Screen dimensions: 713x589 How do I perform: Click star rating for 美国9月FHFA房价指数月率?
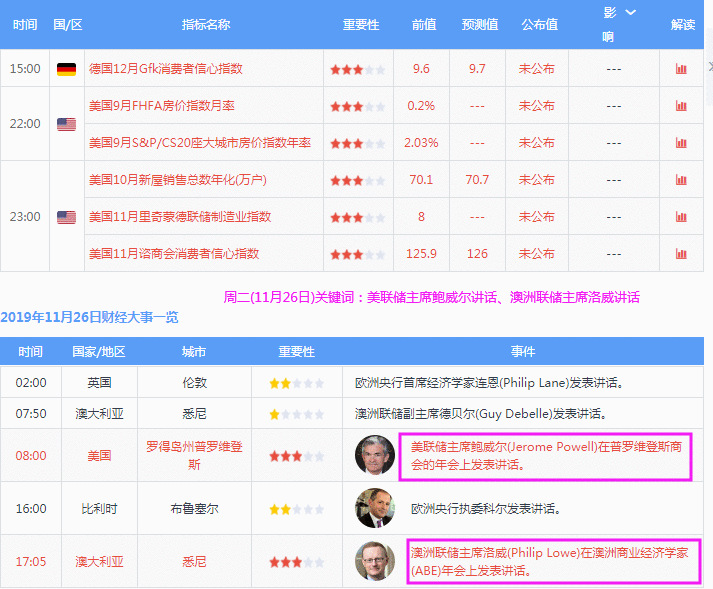coord(358,106)
